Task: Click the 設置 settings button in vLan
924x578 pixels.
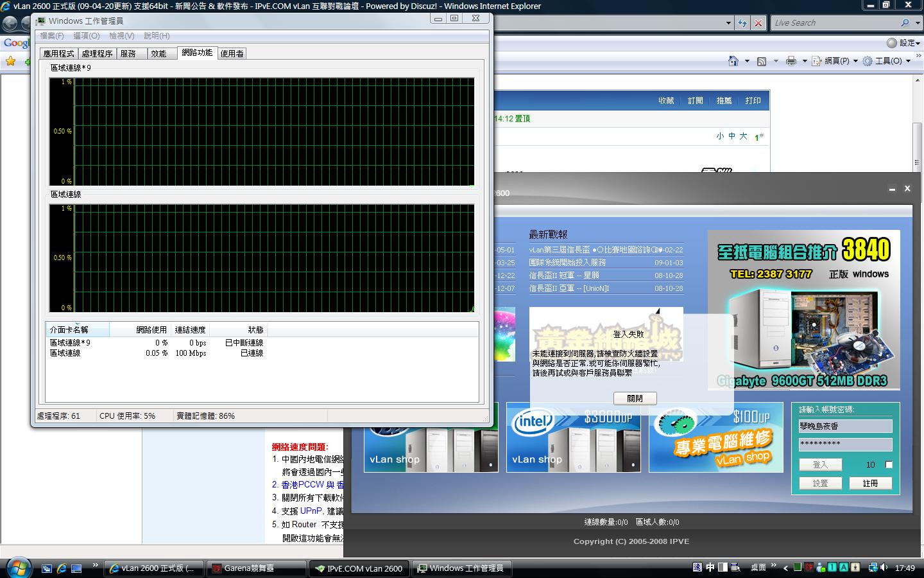Action: (x=820, y=483)
